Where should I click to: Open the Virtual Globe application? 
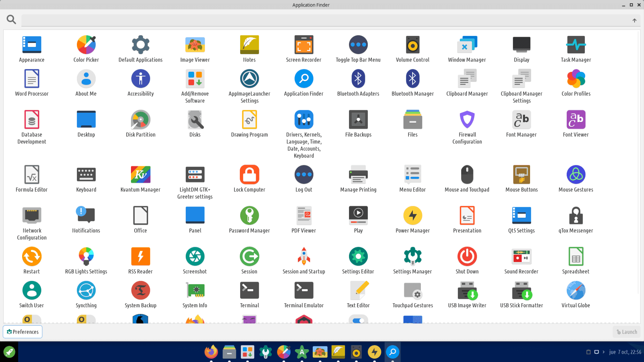[575, 291]
